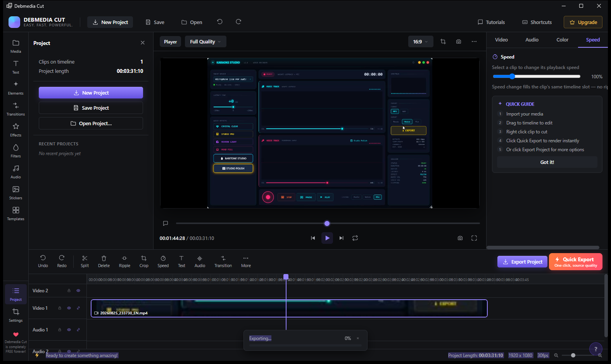Viewport: 611px width, 364px height.
Task: Click the Split tool in timeline toolbar
Action: pyautogui.click(x=85, y=261)
